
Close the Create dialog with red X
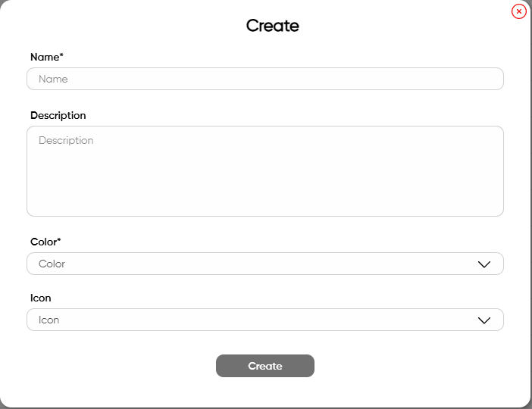[519, 11]
